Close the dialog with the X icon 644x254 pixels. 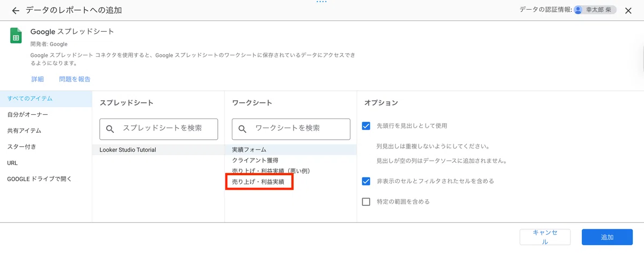tap(628, 10)
